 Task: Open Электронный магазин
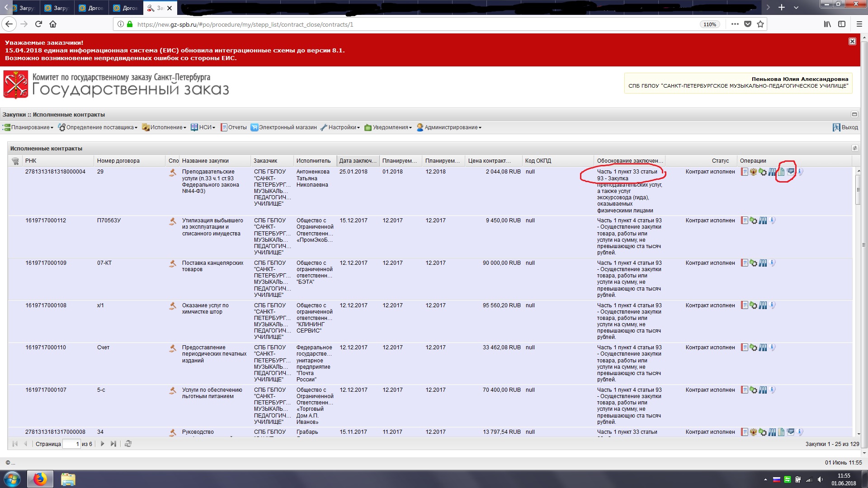click(283, 127)
